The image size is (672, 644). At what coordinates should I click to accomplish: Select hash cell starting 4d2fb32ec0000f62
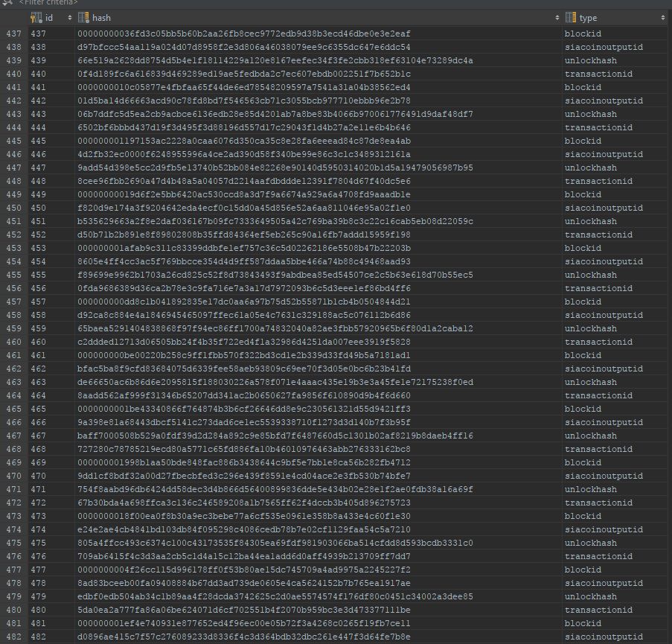coord(319,154)
